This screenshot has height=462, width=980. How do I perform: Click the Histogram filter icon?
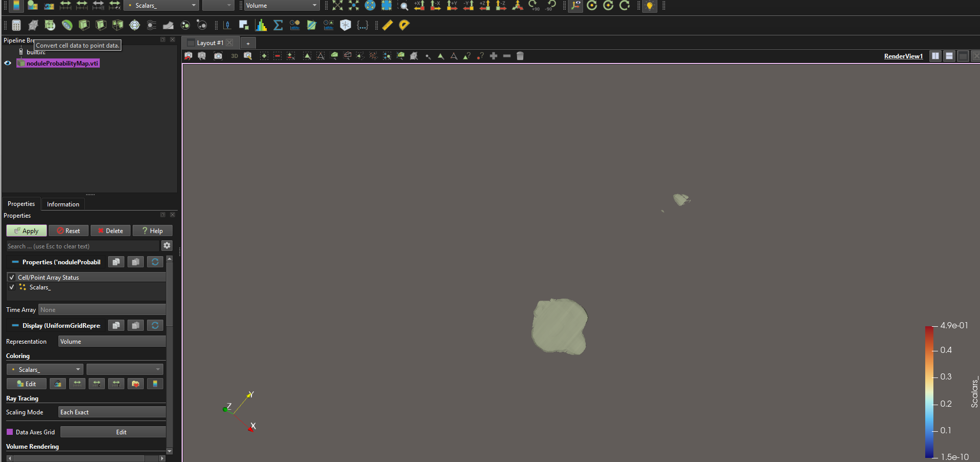261,25
